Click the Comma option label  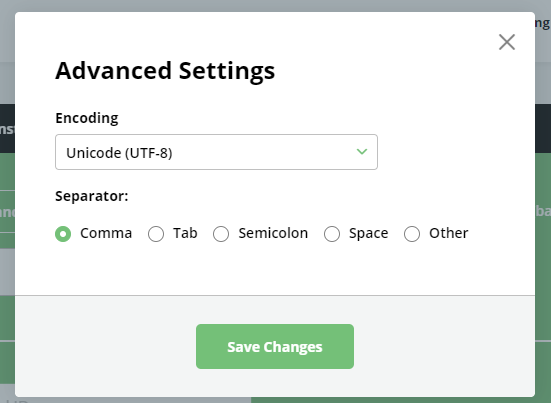tap(106, 233)
